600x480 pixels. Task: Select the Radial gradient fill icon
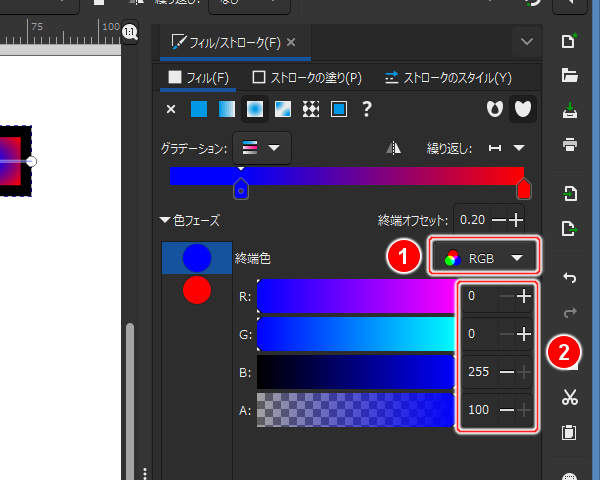pyautogui.click(x=255, y=109)
